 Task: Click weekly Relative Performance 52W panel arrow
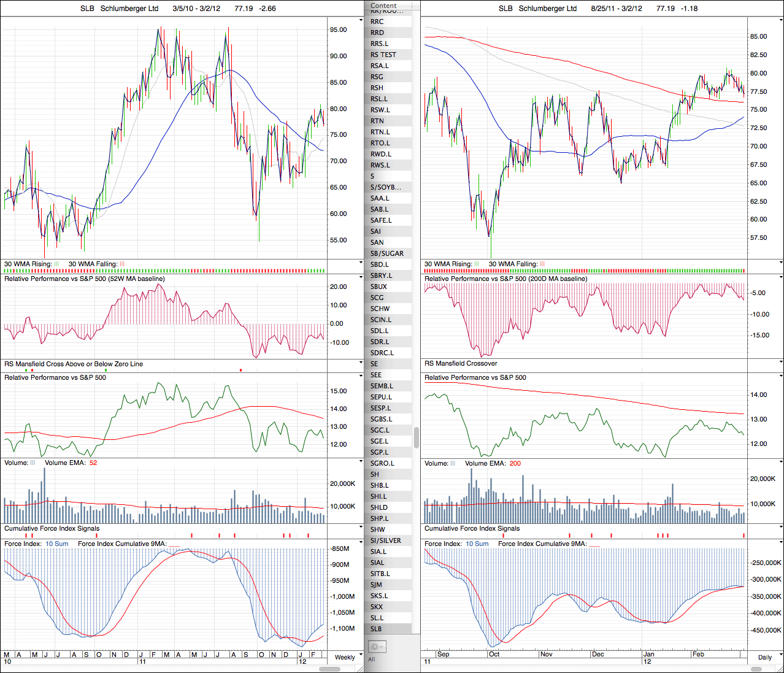coord(361,277)
